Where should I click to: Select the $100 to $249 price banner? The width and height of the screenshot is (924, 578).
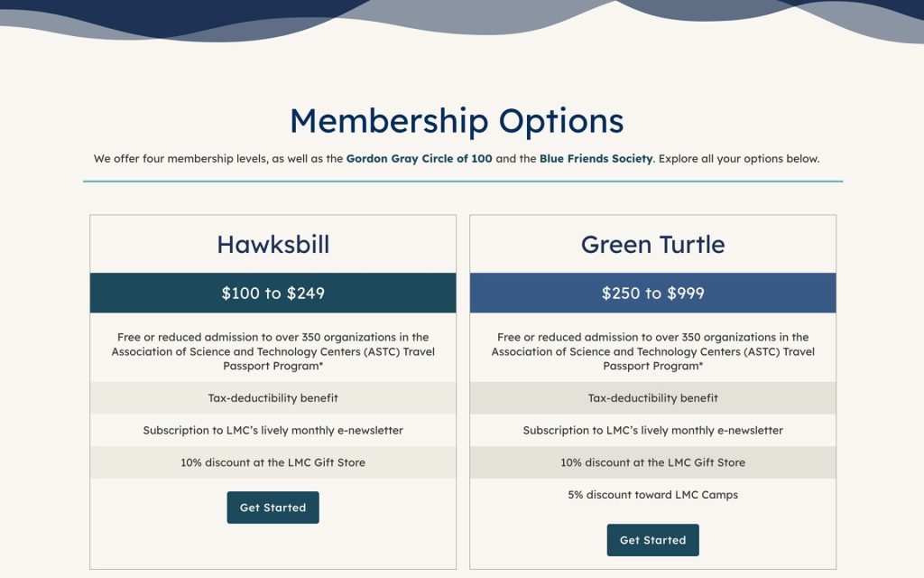pos(273,293)
